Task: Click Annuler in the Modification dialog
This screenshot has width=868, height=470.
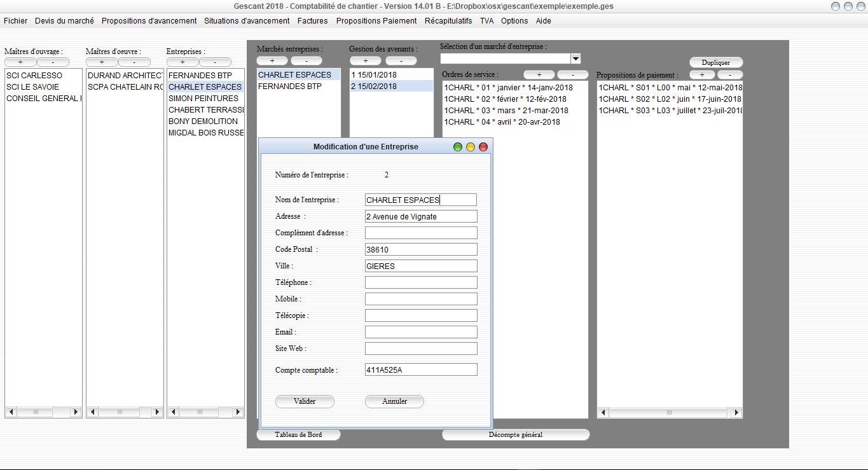Action: (x=394, y=401)
